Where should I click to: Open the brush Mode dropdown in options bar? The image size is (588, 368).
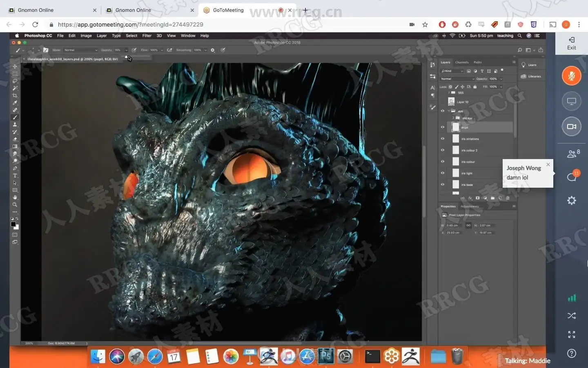click(80, 50)
